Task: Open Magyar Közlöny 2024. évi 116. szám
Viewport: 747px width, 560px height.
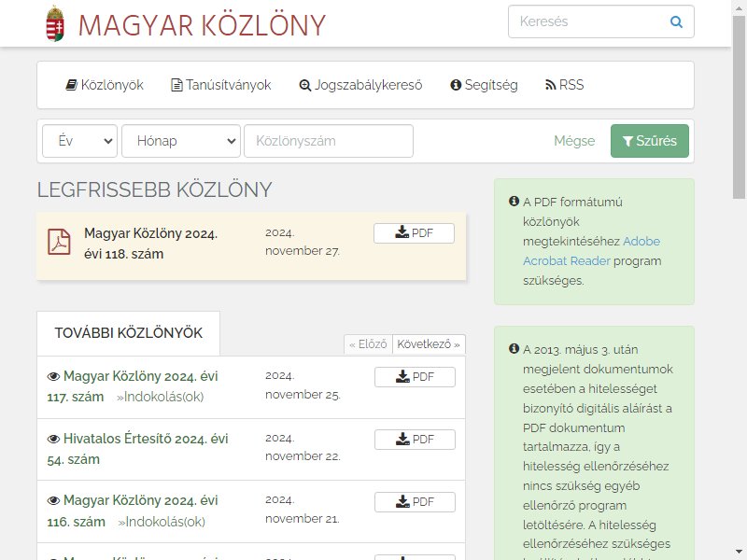Action: click(133, 511)
